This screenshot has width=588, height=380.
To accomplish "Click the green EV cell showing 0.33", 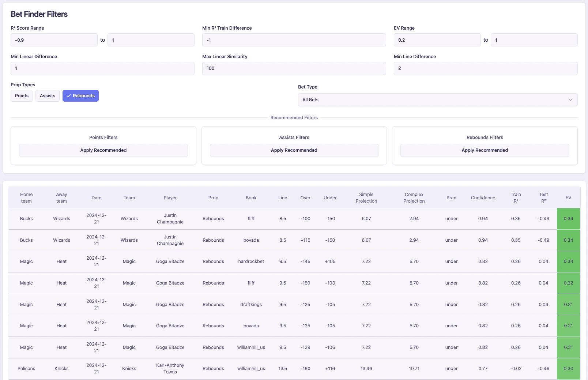I will (568, 262).
